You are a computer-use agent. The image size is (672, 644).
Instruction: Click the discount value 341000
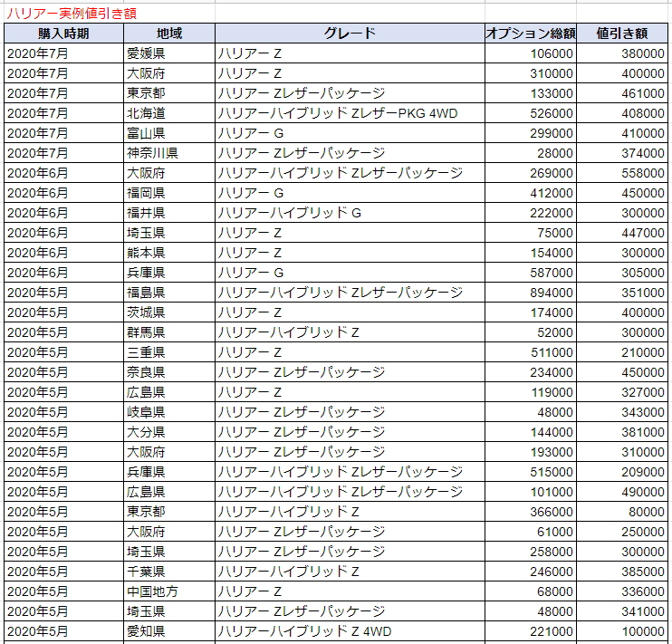point(622,611)
